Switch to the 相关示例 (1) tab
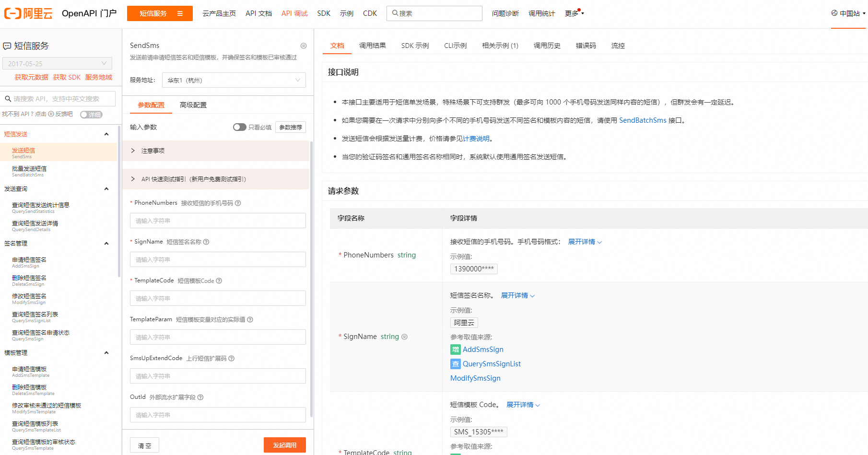This screenshot has height=455, width=868. pyautogui.click(x=500, y=46)
